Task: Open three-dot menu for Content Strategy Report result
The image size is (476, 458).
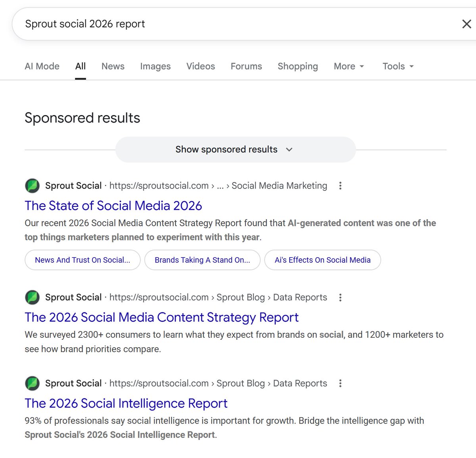Action: (340, 298)
